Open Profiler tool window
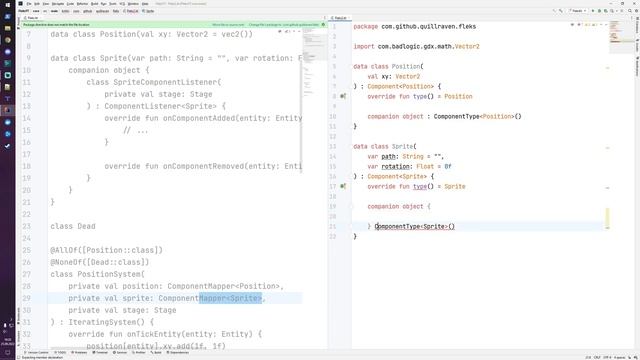Image resolution: width=640 pixels, height=360 pixels. coord(139,352)
